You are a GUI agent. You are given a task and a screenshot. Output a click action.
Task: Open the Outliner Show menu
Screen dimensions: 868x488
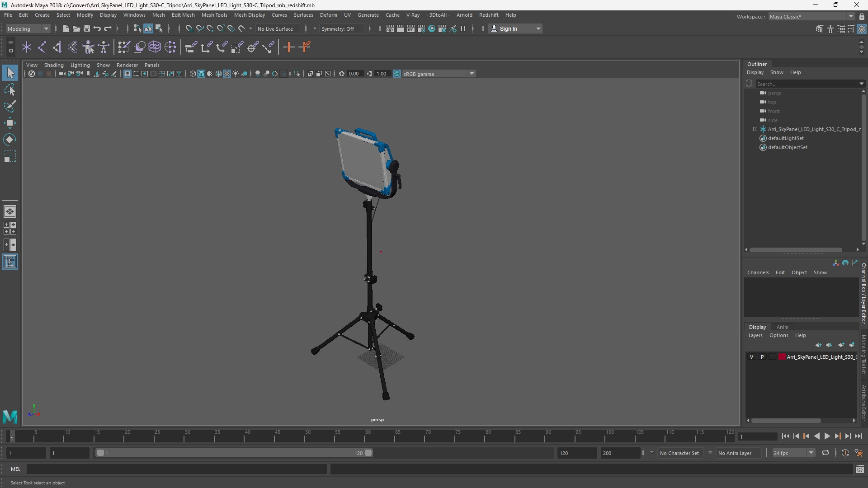click(777, 72)
